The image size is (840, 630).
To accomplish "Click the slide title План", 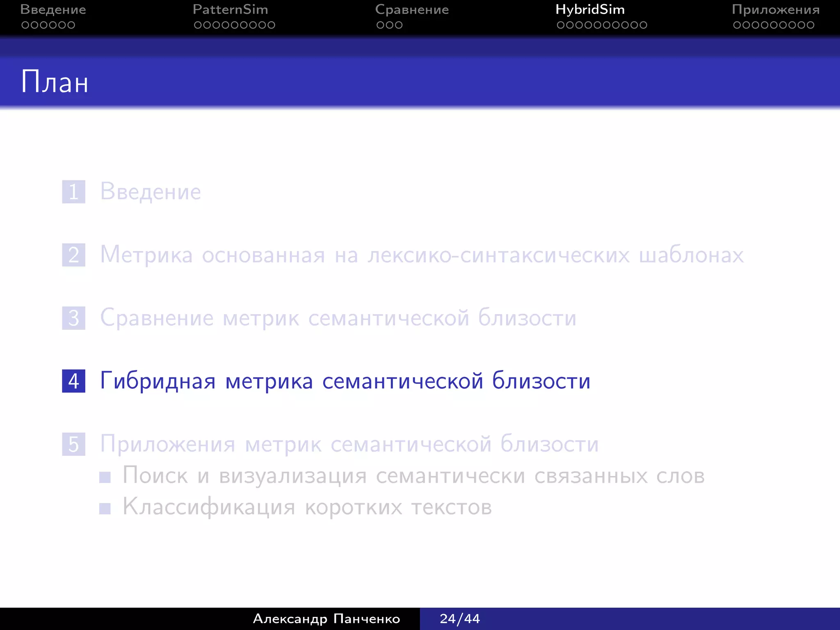I will click(55, 82).
